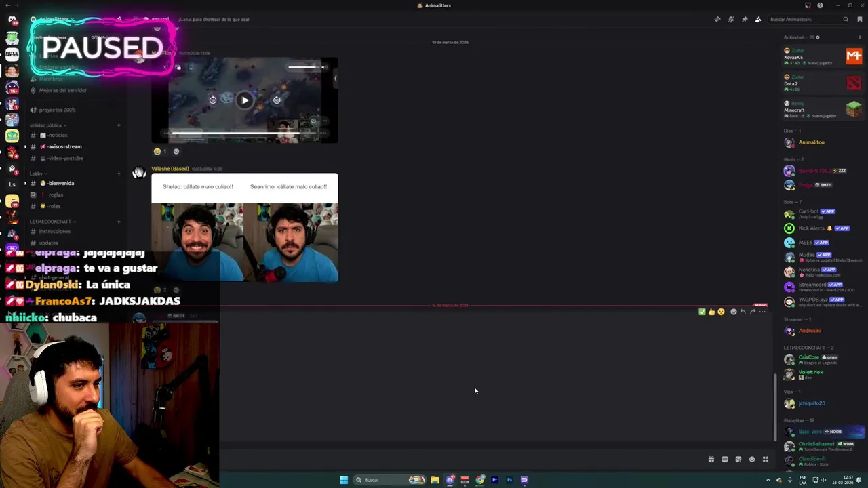868x488 pixels.
Task: Open add reaction picker in message toolbar
Action: point(733,312)
